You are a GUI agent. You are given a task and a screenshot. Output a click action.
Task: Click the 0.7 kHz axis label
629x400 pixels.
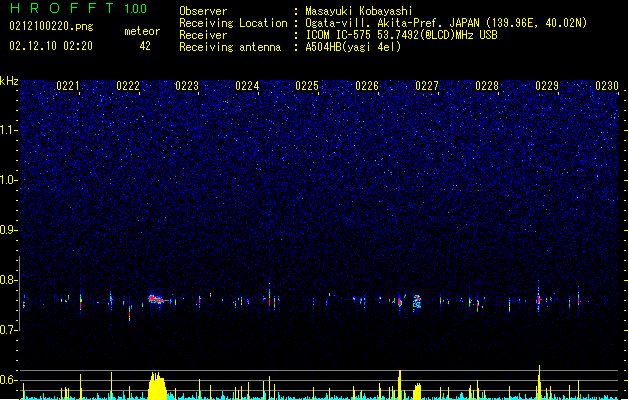[x=9, y=330]
